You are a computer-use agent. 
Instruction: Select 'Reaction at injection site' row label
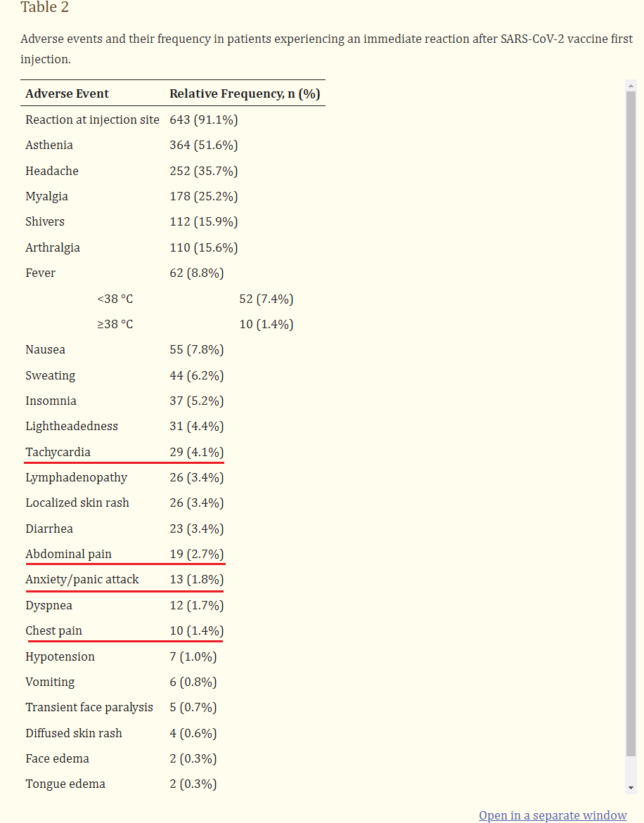coord(92,119)
